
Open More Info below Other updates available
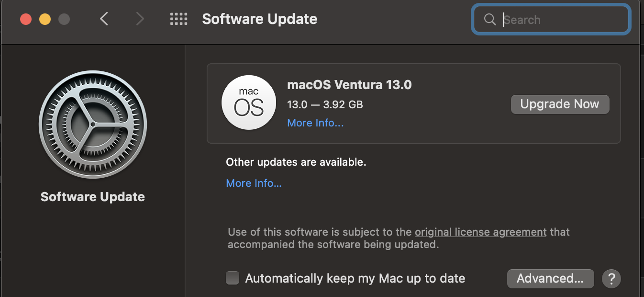click(x=254, y=183)
